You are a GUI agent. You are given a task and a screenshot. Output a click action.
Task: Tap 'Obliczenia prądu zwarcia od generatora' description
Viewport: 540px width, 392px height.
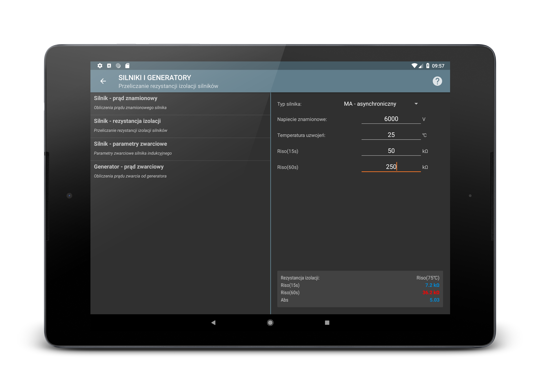click(130, 176)
